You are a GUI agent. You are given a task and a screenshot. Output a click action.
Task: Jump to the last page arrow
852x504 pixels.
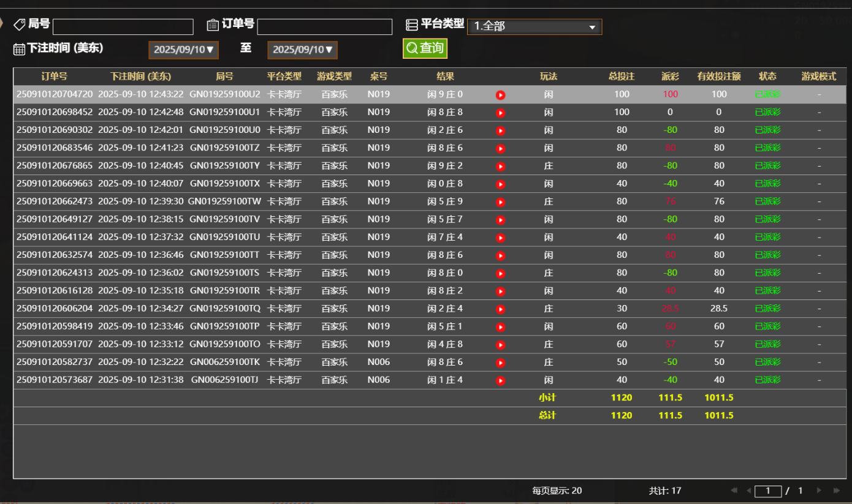pos(836,491)
